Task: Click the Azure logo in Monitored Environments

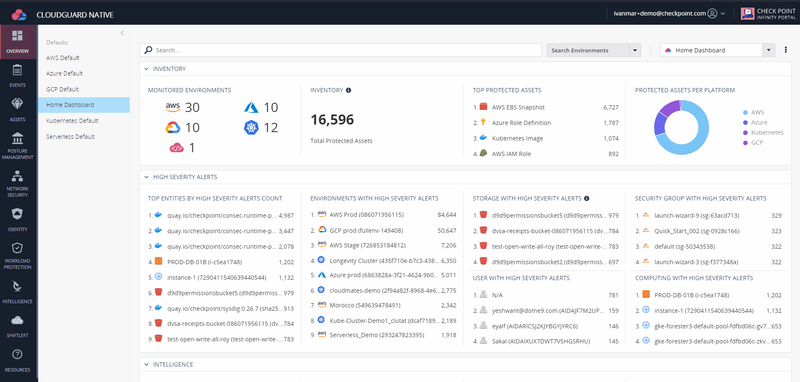Action: [x=252, y=107]
